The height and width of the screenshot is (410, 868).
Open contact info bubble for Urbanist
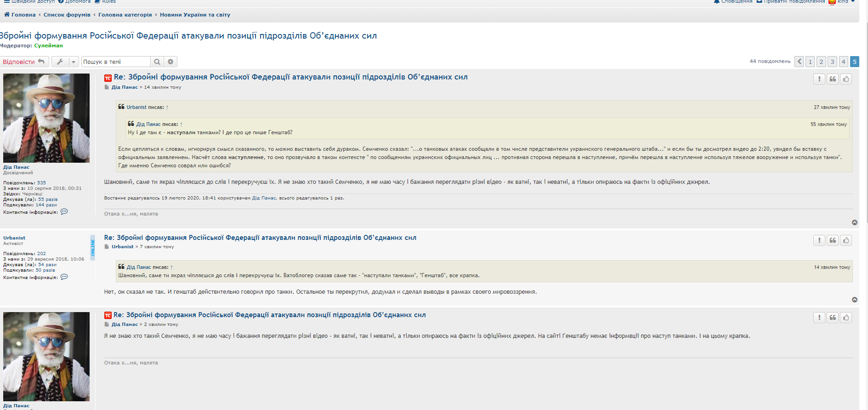pos(64,277)
